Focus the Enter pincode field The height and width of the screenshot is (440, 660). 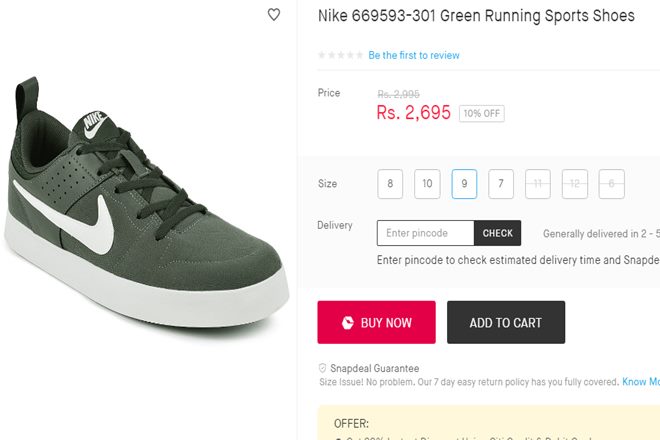coord(425,233)
